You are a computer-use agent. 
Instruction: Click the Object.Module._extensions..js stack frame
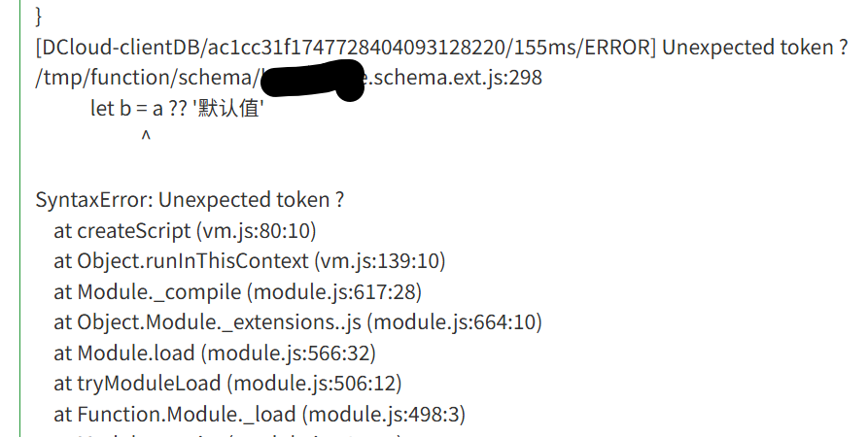(297, 322)
